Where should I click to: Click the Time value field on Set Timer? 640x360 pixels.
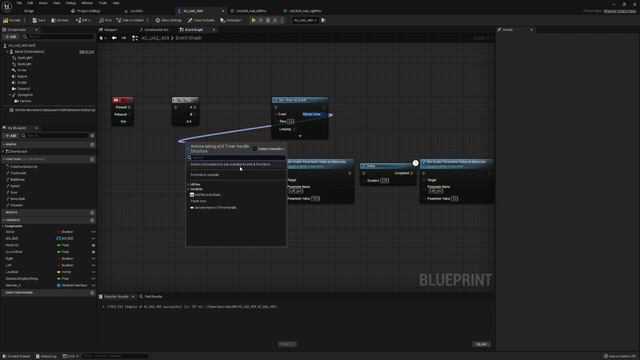pos(290,122)
